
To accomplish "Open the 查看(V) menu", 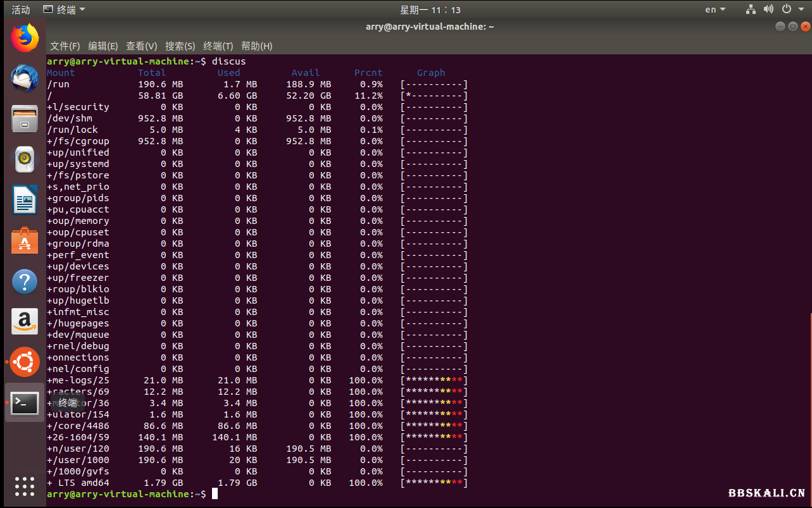I will tap(141, 46).
